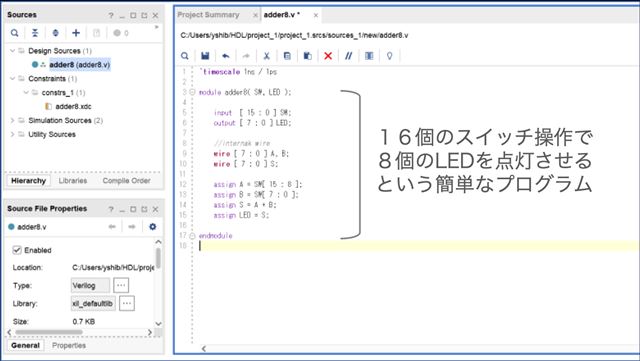Switch to the Compile Order tab

[127, 180]
